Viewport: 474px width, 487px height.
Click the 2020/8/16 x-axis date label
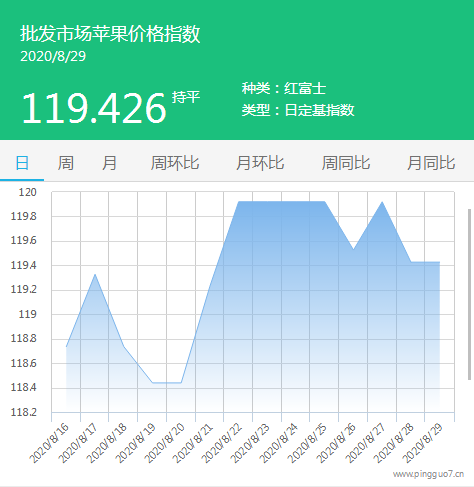click(x=49, y=443)
